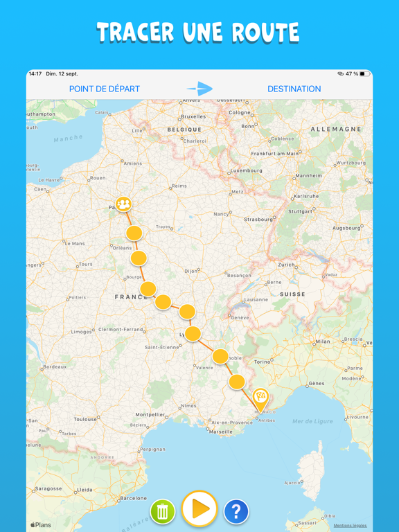Screen dimensions: 399x532
Task: Click the Genève city label
Action: pos(240,318)
